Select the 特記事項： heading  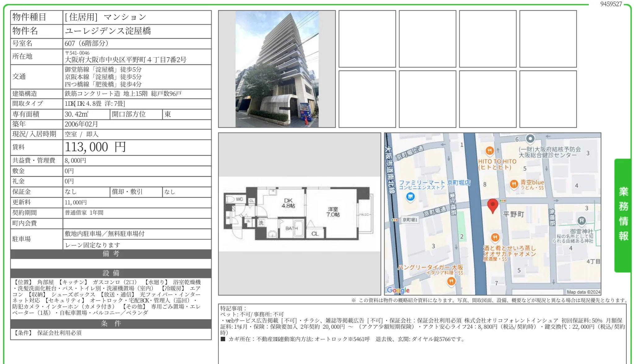[233, 308]
